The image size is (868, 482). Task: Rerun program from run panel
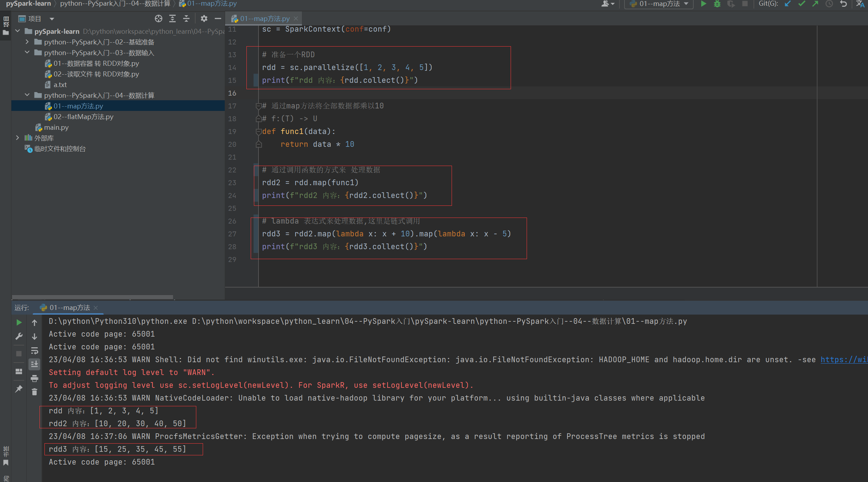coord(19,322)
